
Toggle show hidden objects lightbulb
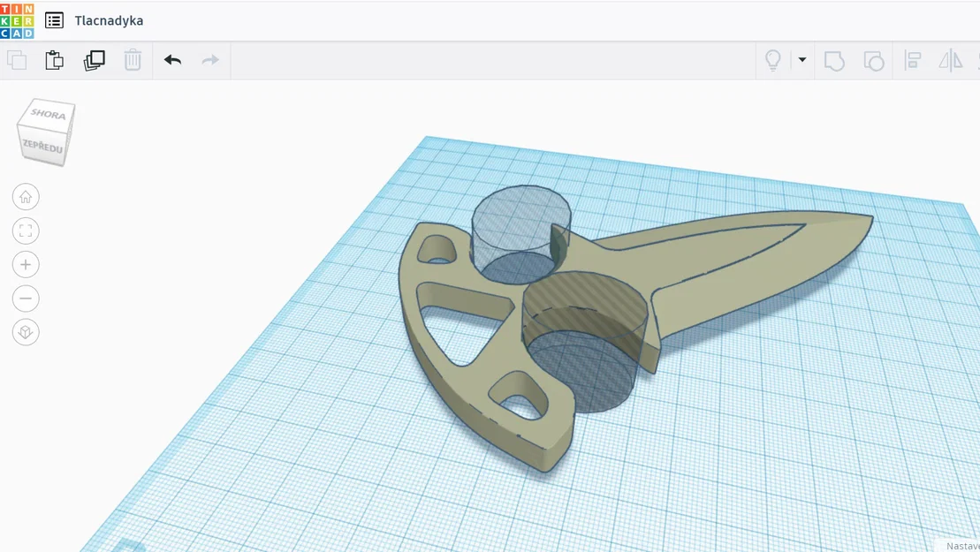(x=772, y=60)
